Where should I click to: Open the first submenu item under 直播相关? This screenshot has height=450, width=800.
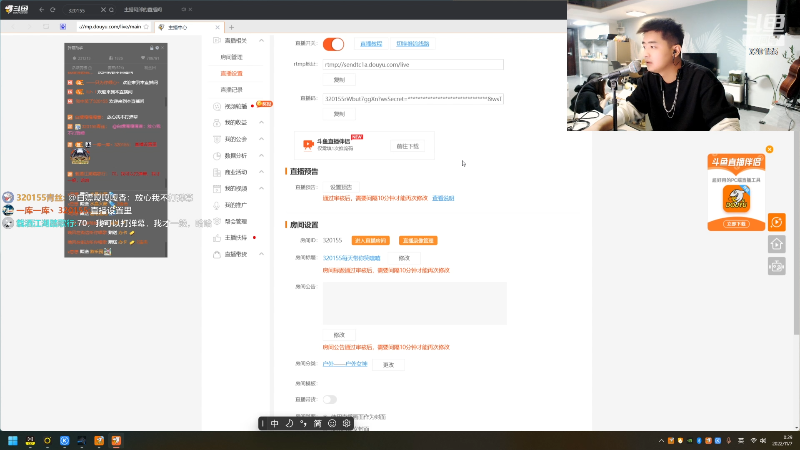232,57
